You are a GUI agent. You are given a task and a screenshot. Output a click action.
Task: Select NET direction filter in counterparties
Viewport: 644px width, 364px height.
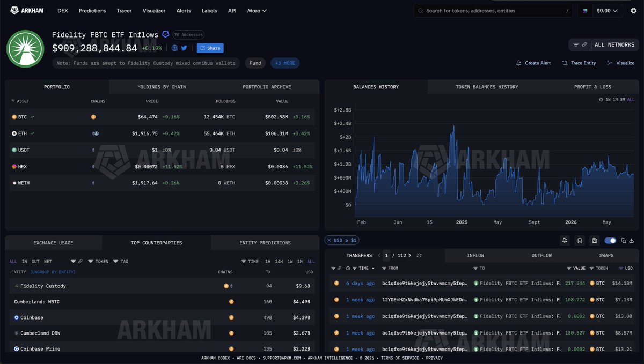(x=48, y=262)
